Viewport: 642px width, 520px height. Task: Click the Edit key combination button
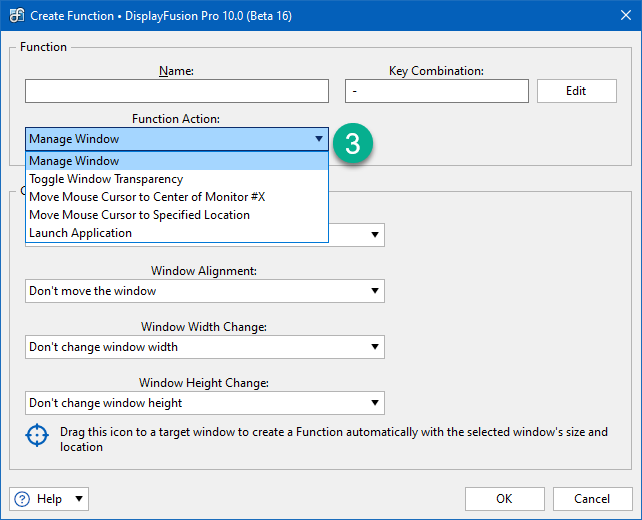pyautogui.click(x=576, y=91)
